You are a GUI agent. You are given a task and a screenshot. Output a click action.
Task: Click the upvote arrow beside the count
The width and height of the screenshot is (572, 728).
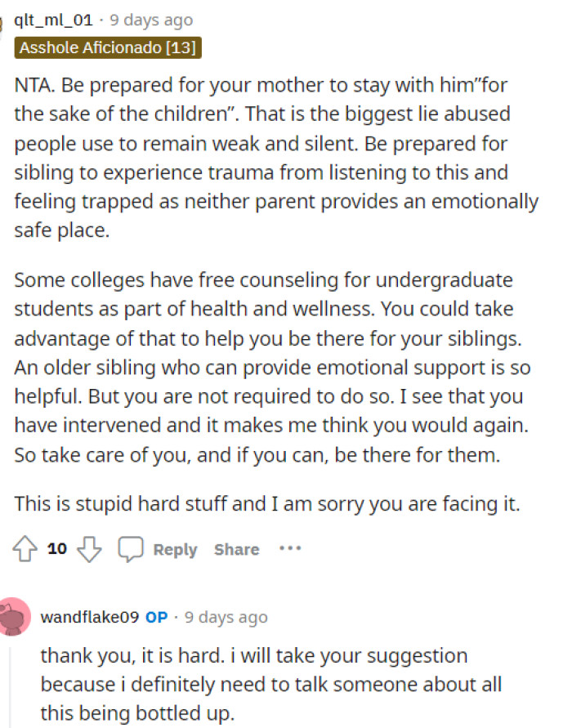26,548
